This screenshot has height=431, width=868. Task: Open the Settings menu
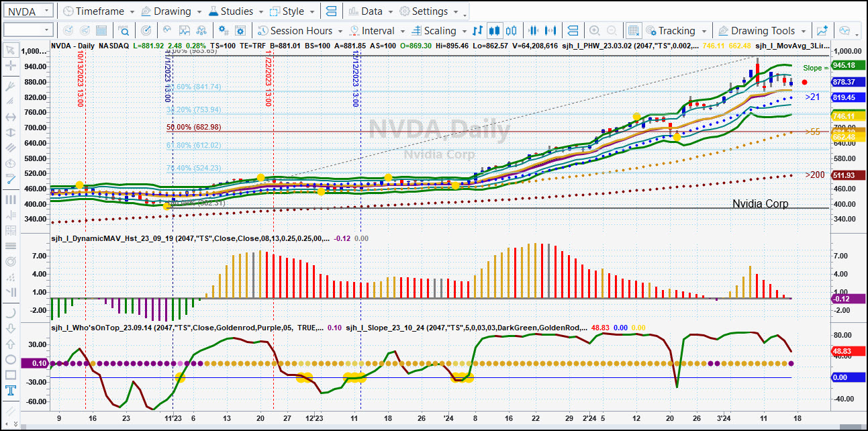pos(429,11)
